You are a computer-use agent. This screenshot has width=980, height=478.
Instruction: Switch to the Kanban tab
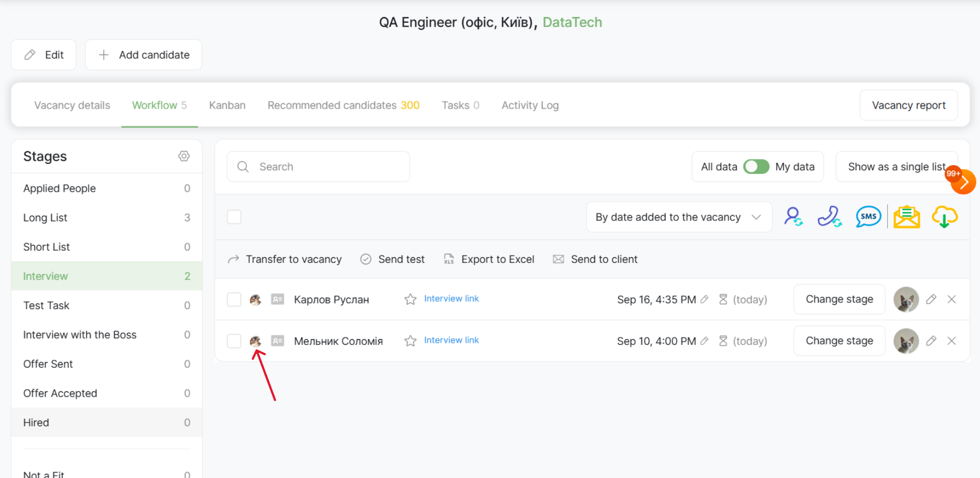pyautogui.click(x=227, y=105)
